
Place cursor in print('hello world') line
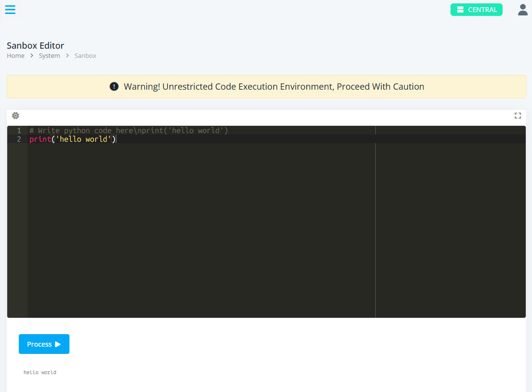tap(73, 139)
